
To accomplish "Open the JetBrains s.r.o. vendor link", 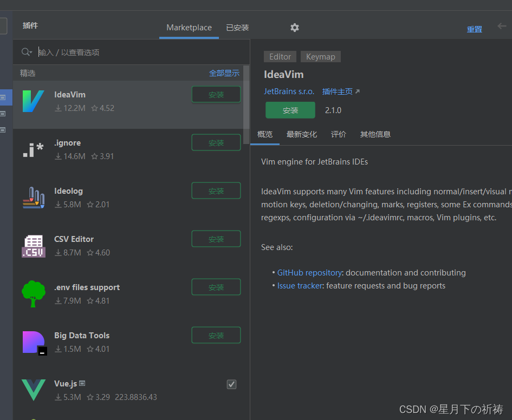I will (x=289, y=91).
